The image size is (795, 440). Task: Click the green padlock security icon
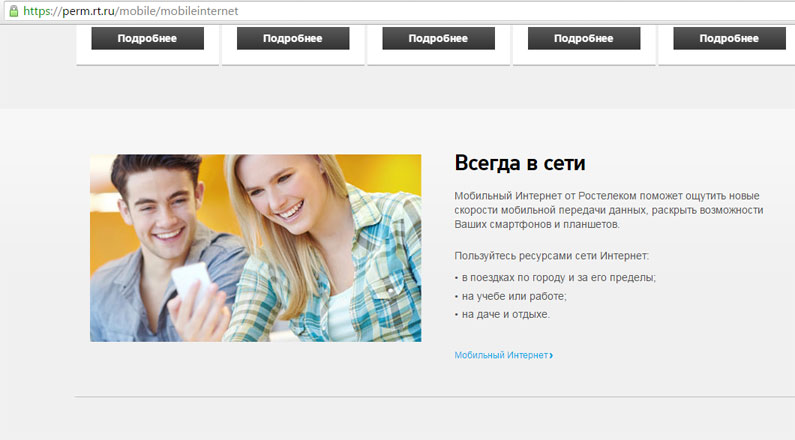pos(13,11)
